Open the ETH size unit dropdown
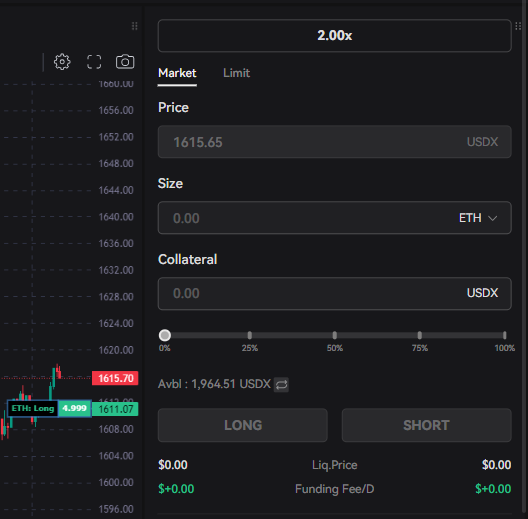 tap(478, 218)
